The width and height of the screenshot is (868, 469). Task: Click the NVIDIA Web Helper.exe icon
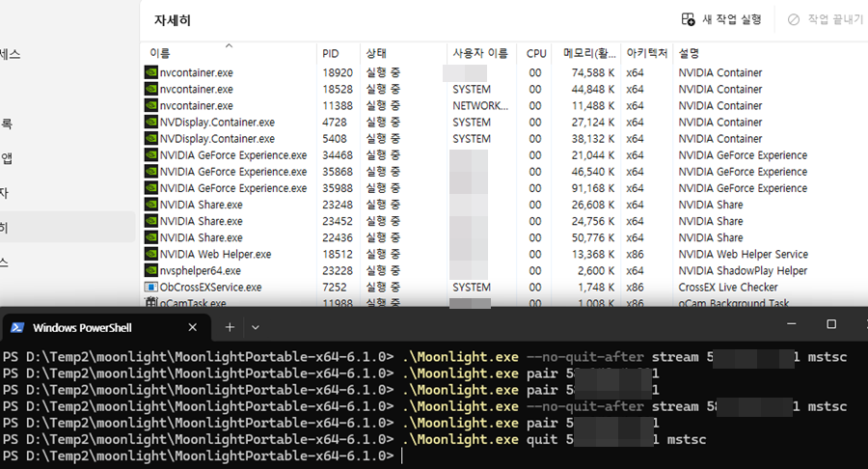(151, 254)
